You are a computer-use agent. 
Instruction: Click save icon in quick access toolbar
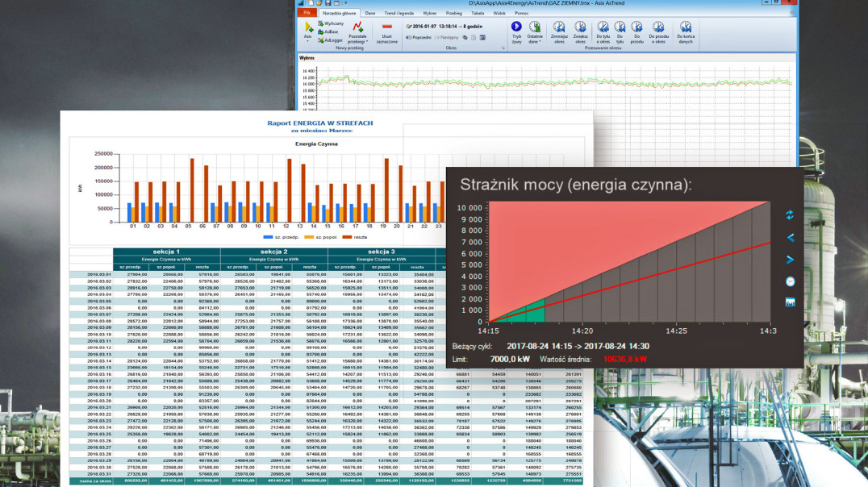[328, 2]
